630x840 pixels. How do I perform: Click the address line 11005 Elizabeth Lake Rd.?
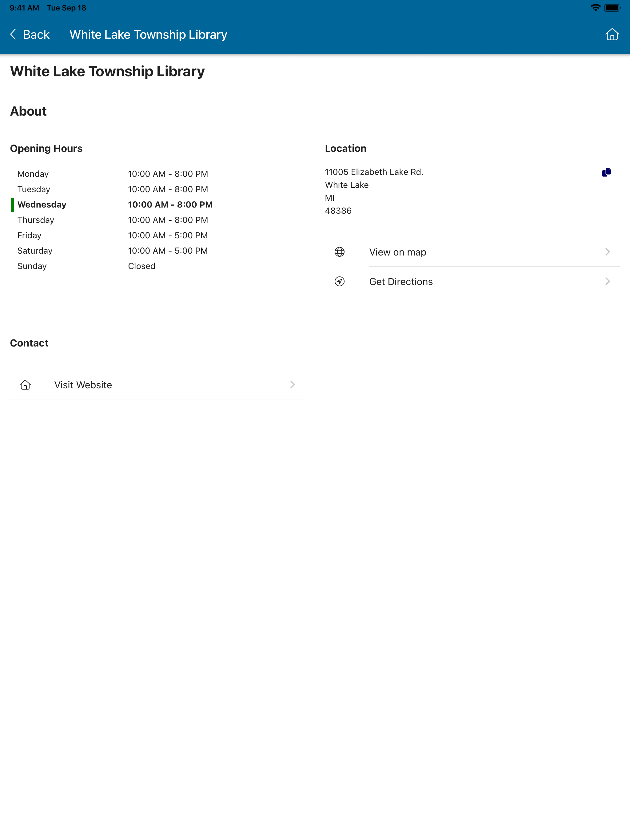[x=374, y=172]
